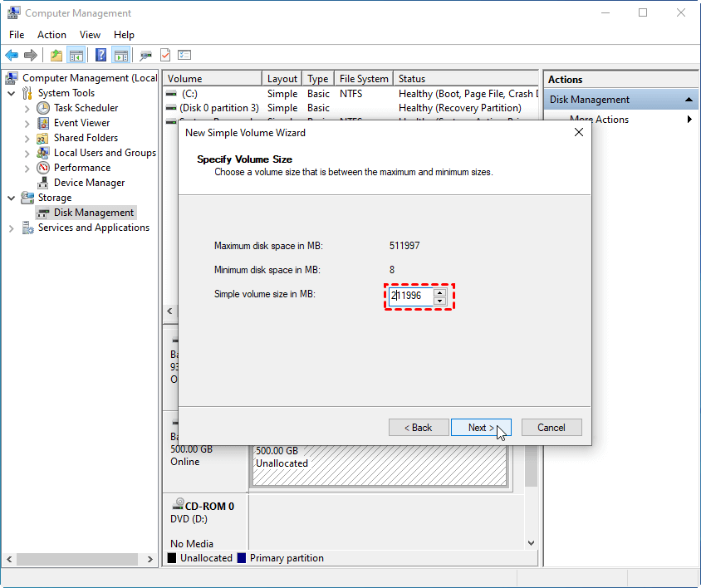Click inside the Simple volume size field
Image resolution: width=701 pixels, height=588 pixels.
[x=410, y=296]
